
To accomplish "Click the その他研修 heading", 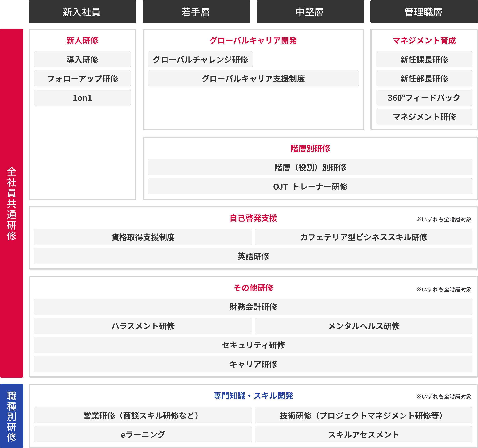I will (x=253, y=288).
